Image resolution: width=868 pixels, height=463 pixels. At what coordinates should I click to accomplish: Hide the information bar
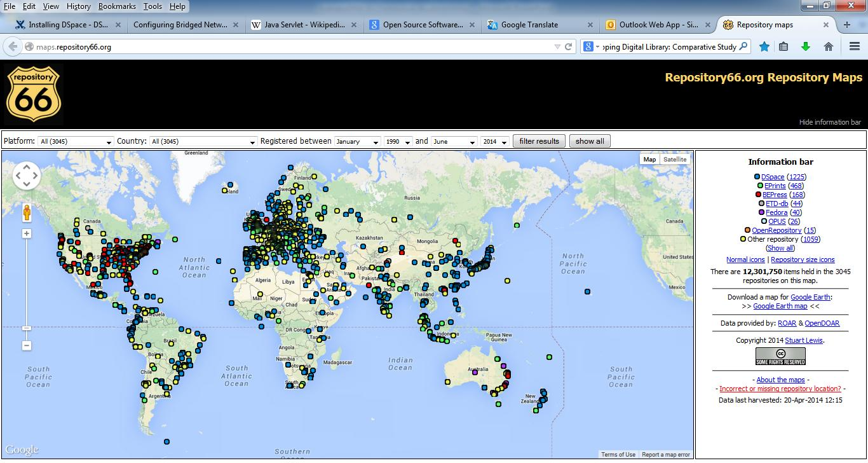pyautogui.click(x=830, y=122)
